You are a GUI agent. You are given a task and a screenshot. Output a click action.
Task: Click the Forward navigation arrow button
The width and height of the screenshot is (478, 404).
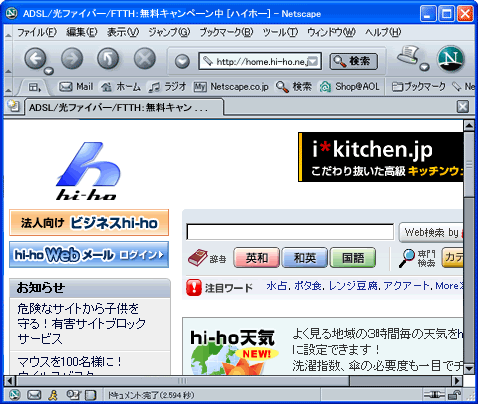[x=72, y=59]
